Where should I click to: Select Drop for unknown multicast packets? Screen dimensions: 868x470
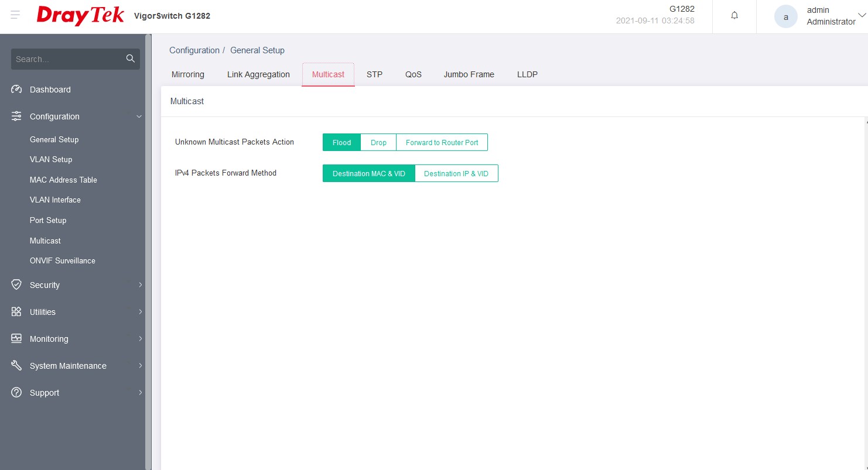tap(378, 142)
